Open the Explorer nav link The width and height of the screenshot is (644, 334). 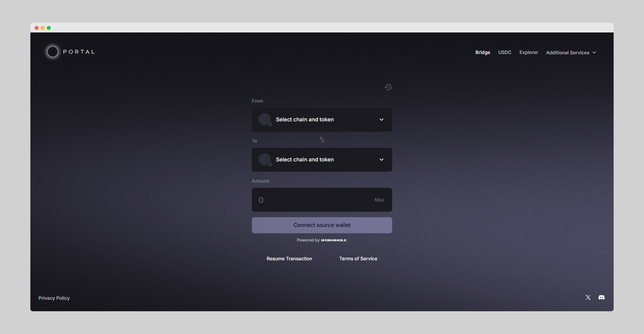tap(529, 52)
